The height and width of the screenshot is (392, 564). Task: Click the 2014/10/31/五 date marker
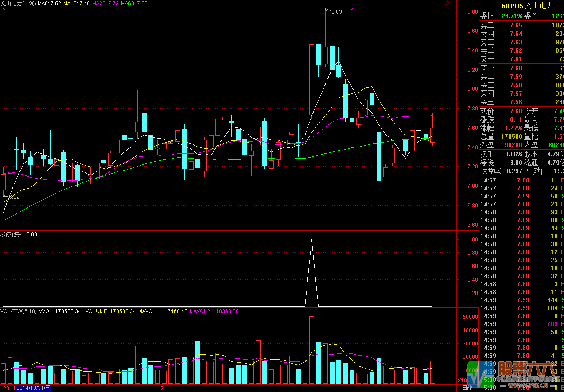tap(34, 388)
